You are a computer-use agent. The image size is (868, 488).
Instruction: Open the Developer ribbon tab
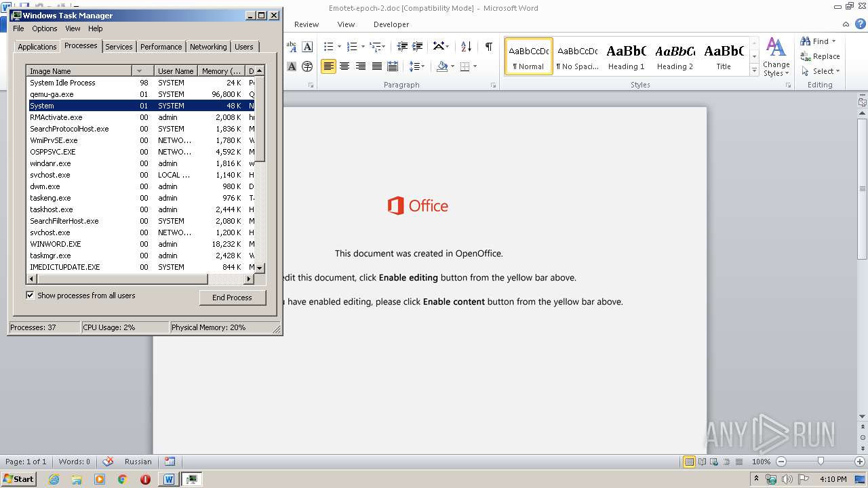(x=391, y=24)
